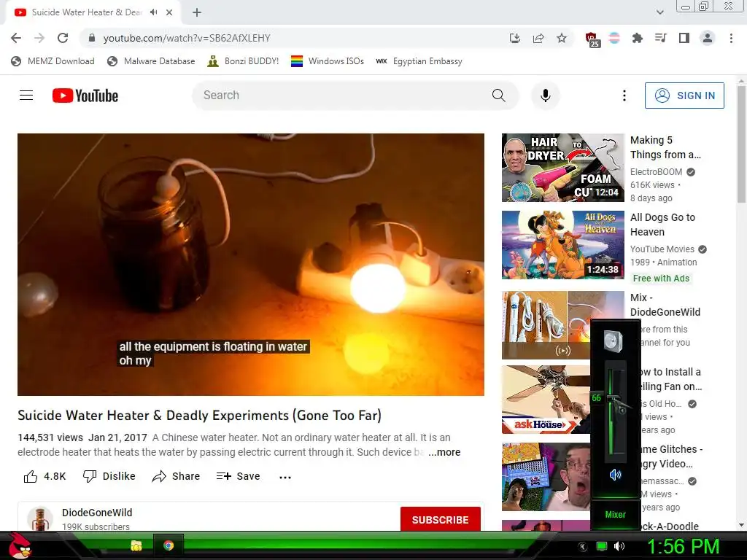Open the Extensions puzzle piece menu

(x=637, y=38)
